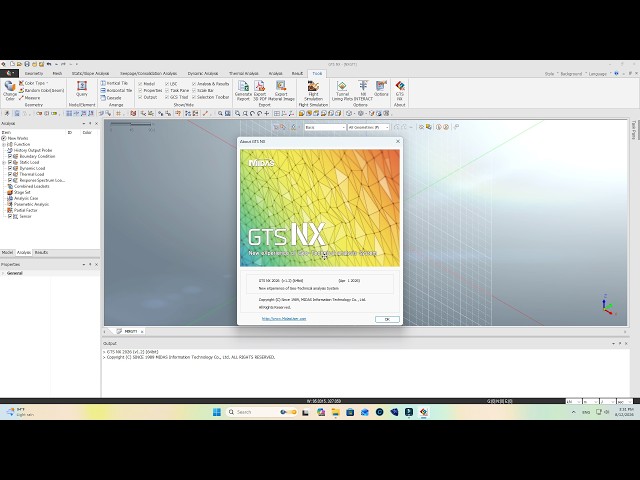
Task: Toggle the Output show/hide checkbox
Action: pyautogui.click(x=140, y=97)
